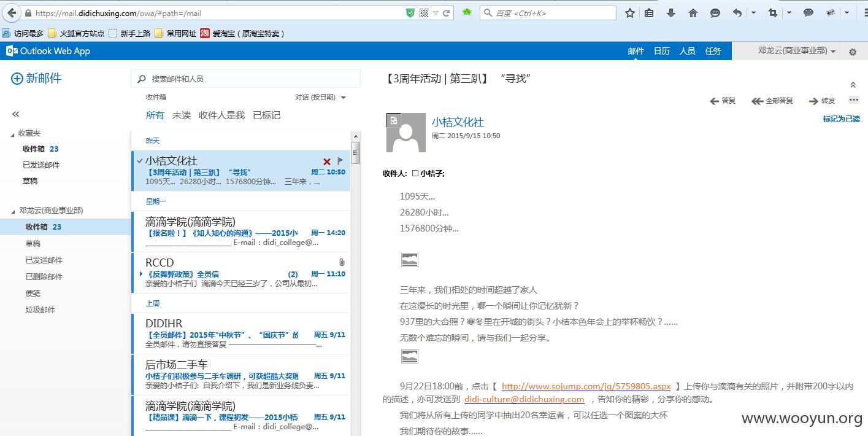
Task: Open the bookmarks list icon
Action: [x=649, y=13]
